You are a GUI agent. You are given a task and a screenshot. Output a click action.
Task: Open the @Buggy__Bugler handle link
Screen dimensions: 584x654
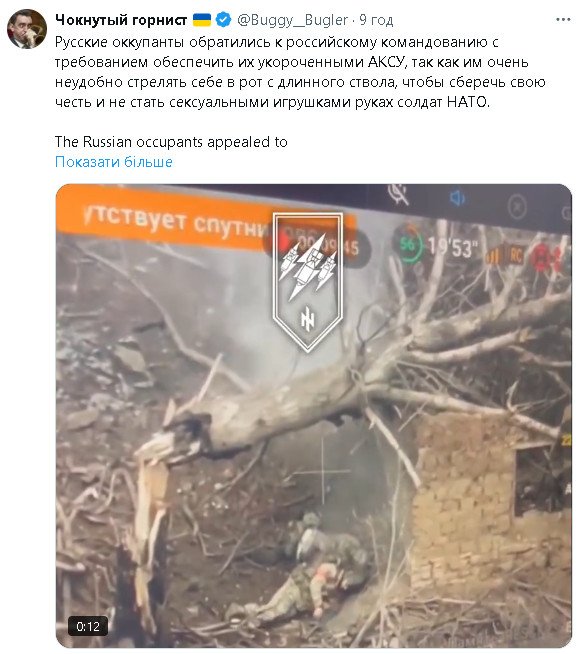tap(292, 20)
